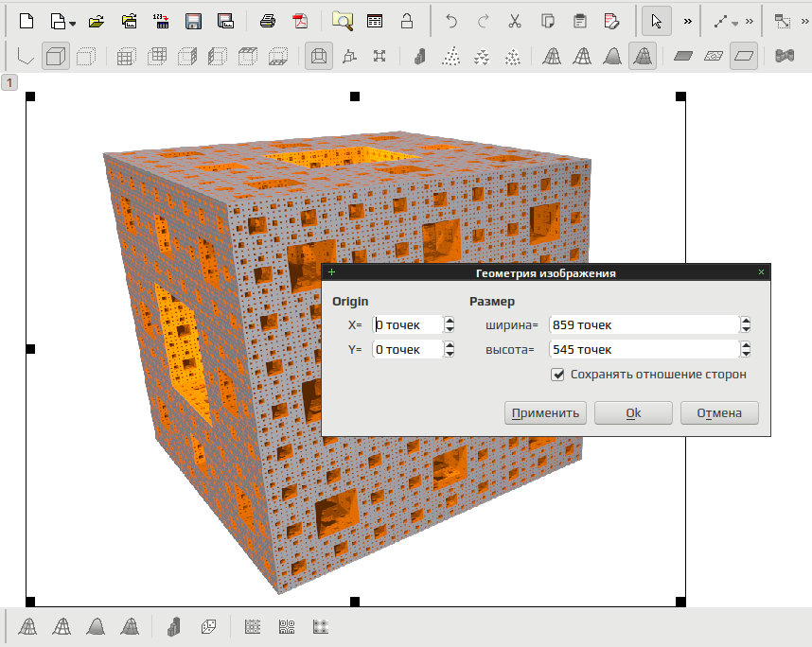Toggle the solid gray floor projection button

pyautogui.click(x=683, y=56)
